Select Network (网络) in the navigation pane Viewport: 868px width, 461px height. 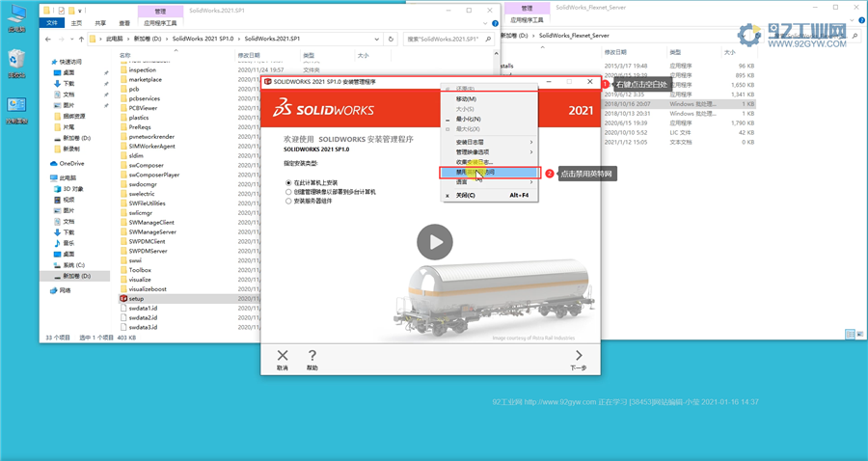pos(65,290)
